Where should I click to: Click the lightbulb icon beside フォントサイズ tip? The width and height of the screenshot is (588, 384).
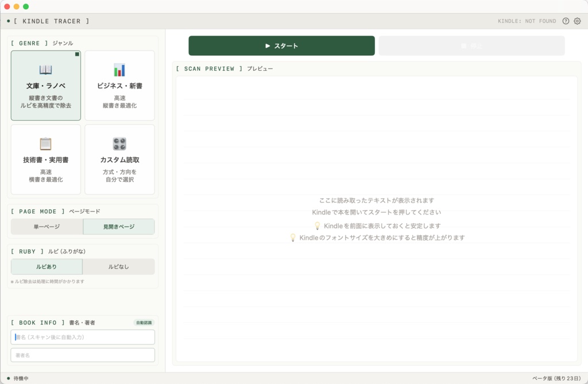293,237
